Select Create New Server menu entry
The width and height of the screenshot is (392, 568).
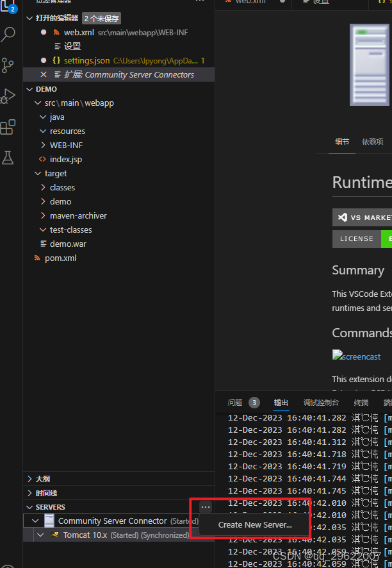pos(255,525)
